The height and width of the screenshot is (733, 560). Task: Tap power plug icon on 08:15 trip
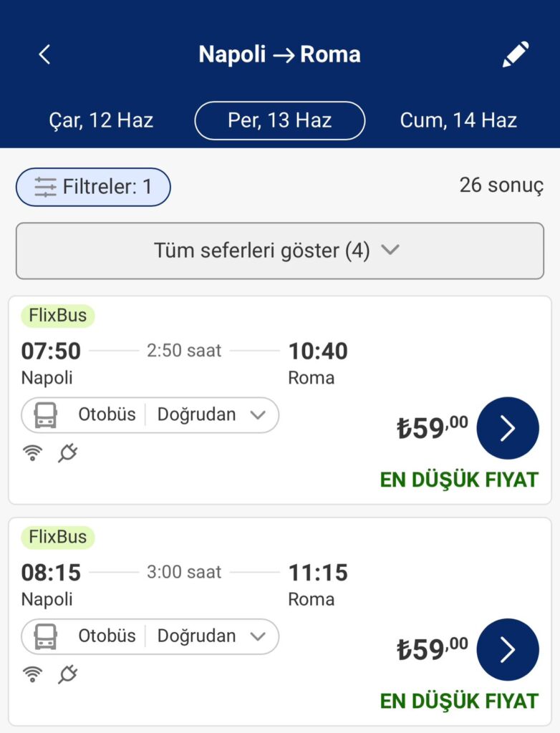(x=68, y=674)
